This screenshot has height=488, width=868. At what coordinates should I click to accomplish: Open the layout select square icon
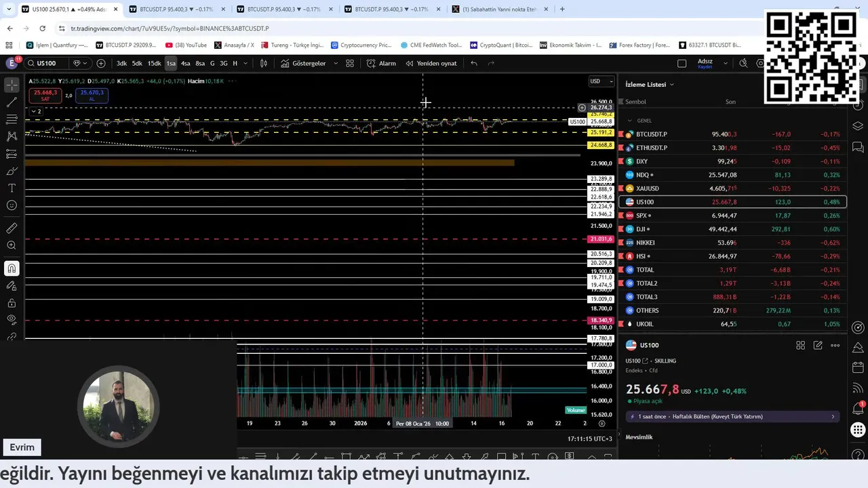click(x=682, y=63)
